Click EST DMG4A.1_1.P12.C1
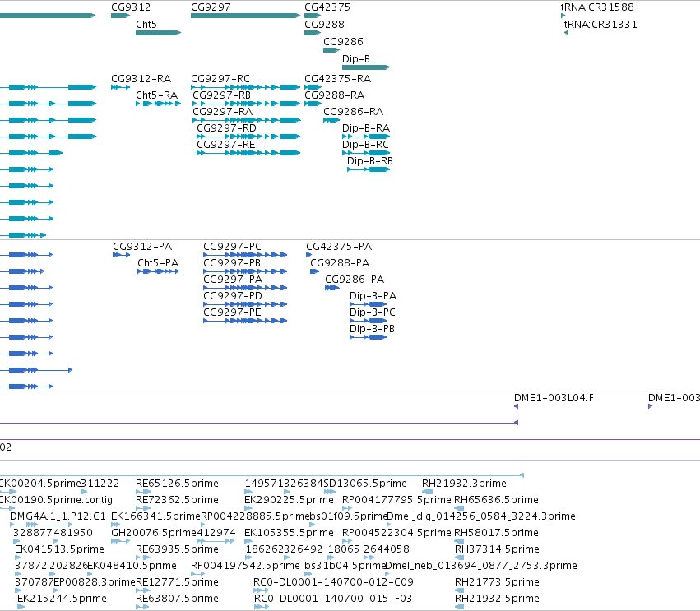The image size is (700, 611). 58,516
